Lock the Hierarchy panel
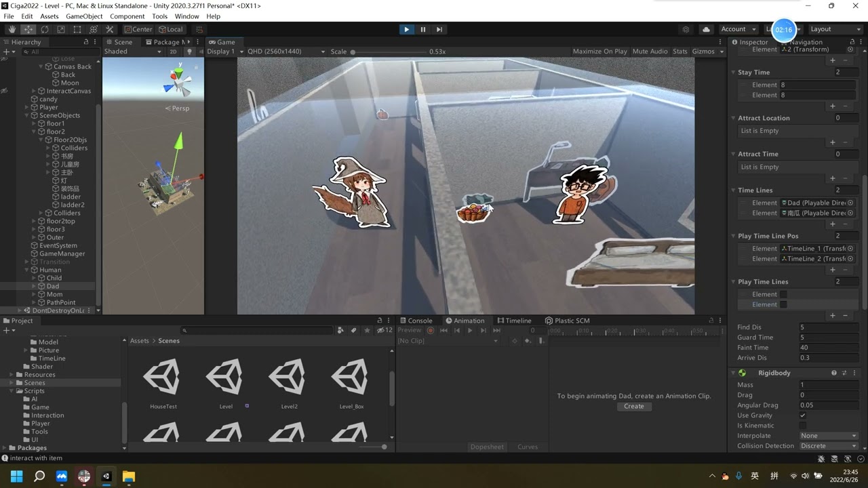 coord(86,42)
